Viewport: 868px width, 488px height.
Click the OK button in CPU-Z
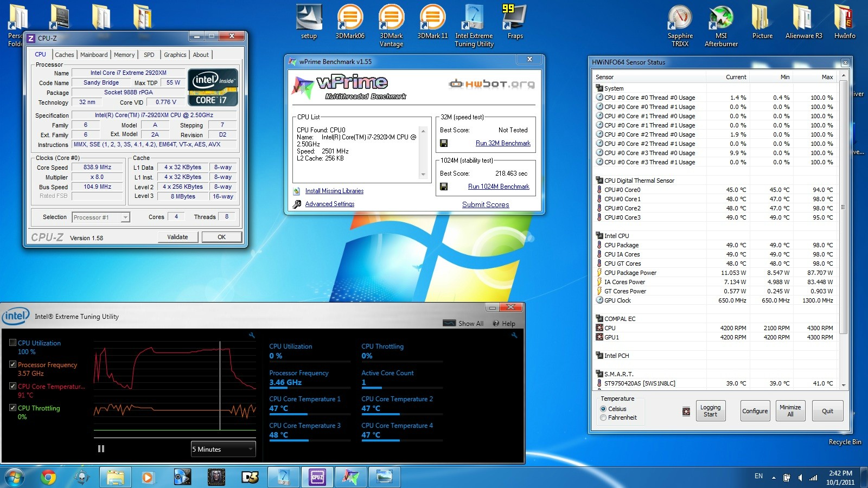click(222, 237)
